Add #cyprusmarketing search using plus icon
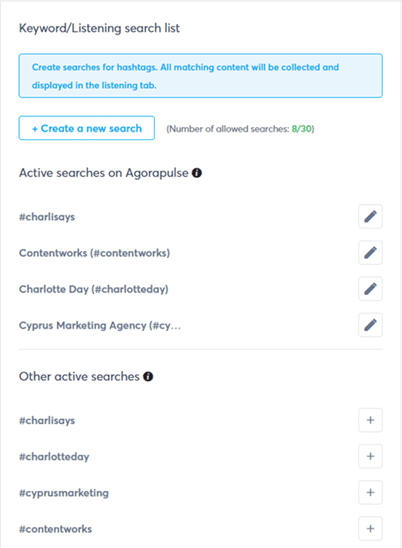Screen dimensions: 402x548 click(x=370, y=492)
